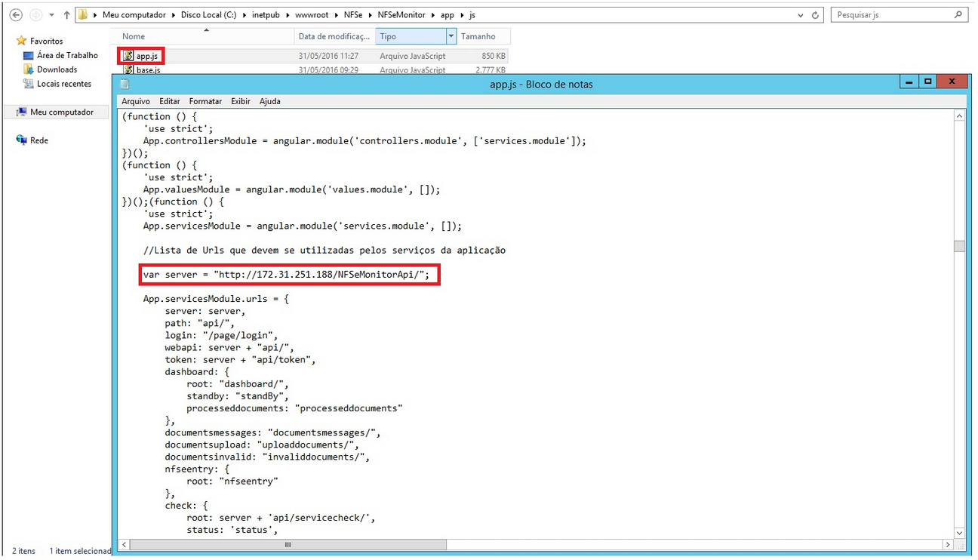The width and height of the screenshot is (978, 560).
Task: Click the search magnifier icon
Action: pos(958,14)
